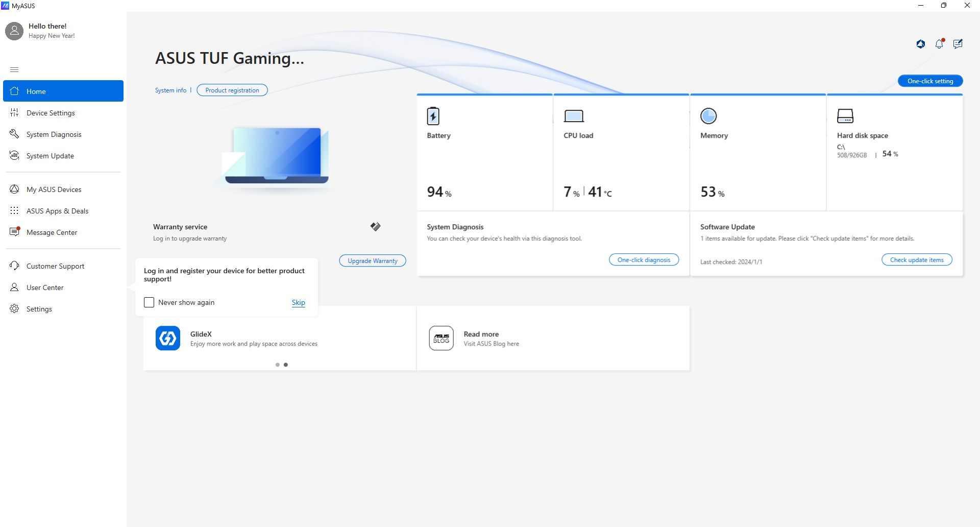
Task: Click the ASUS Blog icon
Action: [x=442, y=338]
